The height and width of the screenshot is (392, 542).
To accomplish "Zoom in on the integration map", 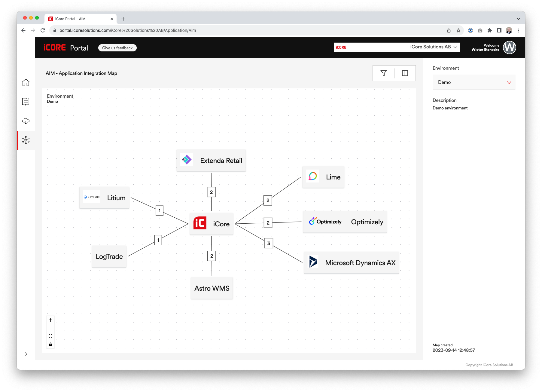I will click(x=50, y=320).
